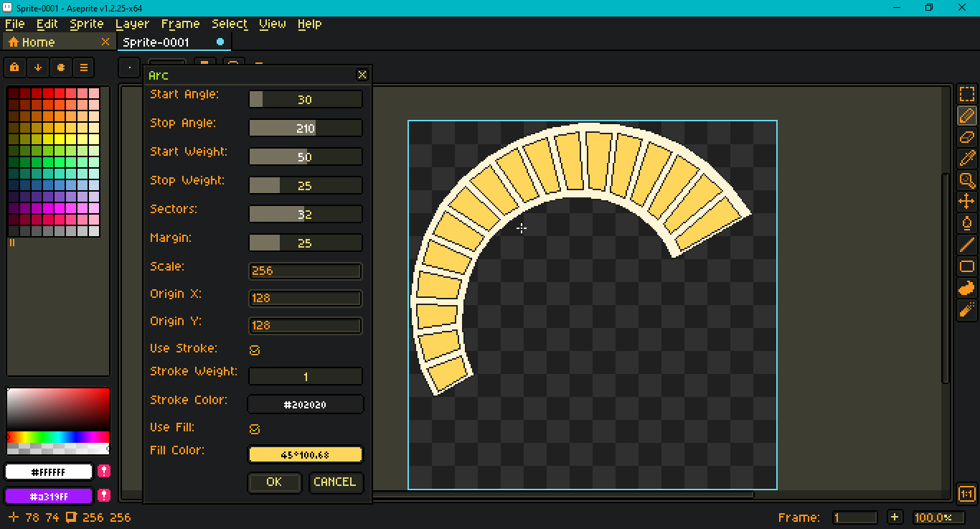Screen dimensions: 980x529
Task: Click the Frame number input field
Action: (x=855, y=517)
